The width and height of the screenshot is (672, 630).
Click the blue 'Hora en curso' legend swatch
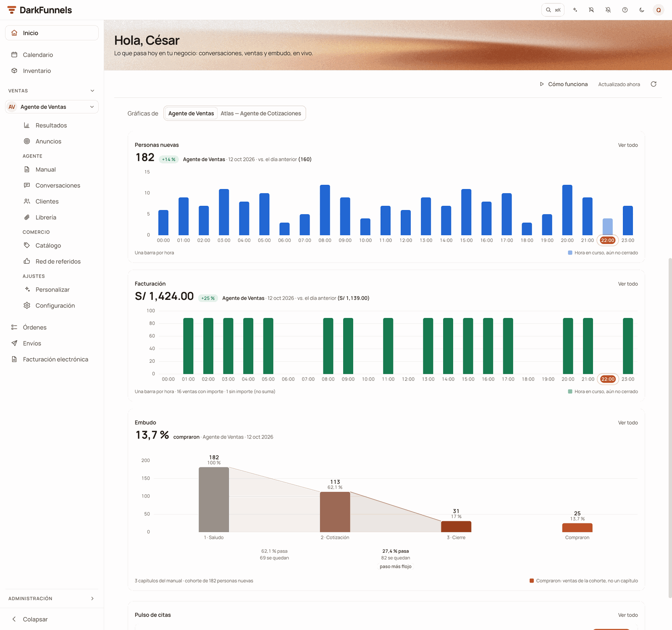pos(570,253)
